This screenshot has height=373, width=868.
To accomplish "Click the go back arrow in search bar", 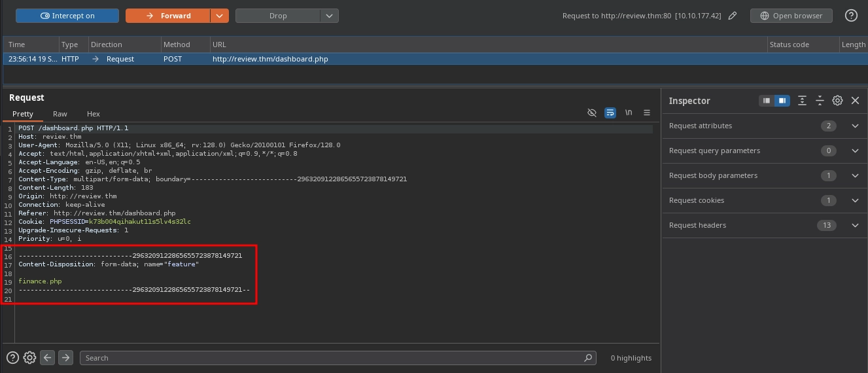I will (47, 357).
